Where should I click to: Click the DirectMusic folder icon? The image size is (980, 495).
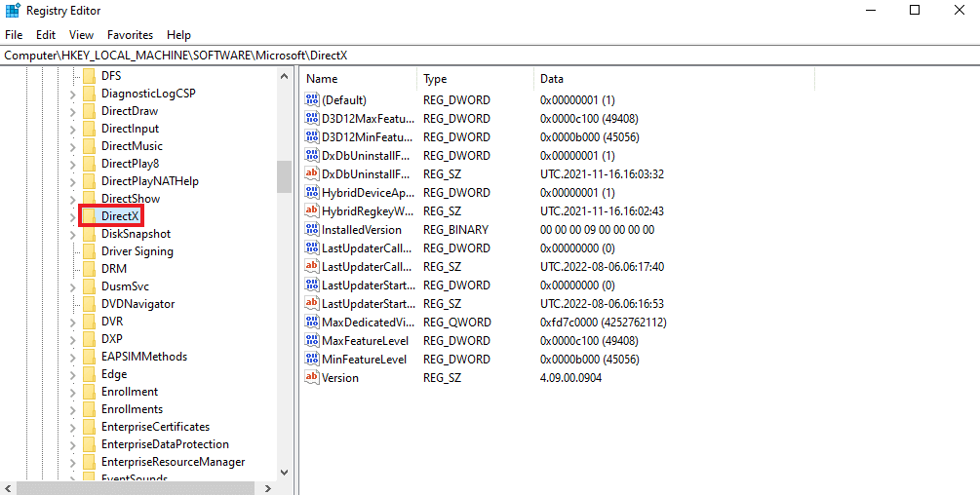pos(90,146)
